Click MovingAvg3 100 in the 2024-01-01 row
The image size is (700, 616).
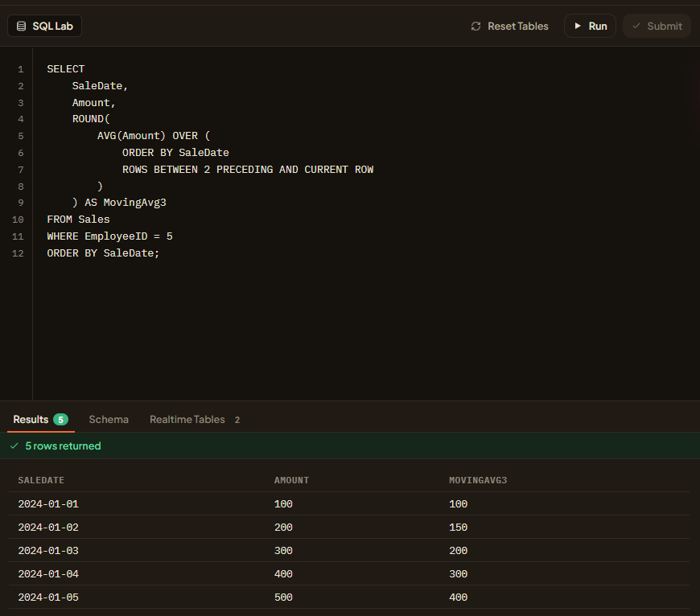(x=459, y=504)
